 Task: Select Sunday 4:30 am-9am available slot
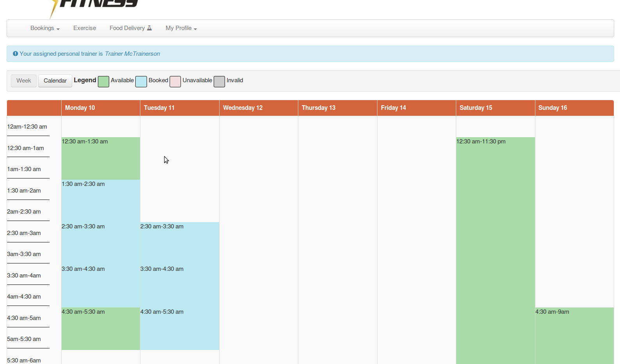(574, 335)
